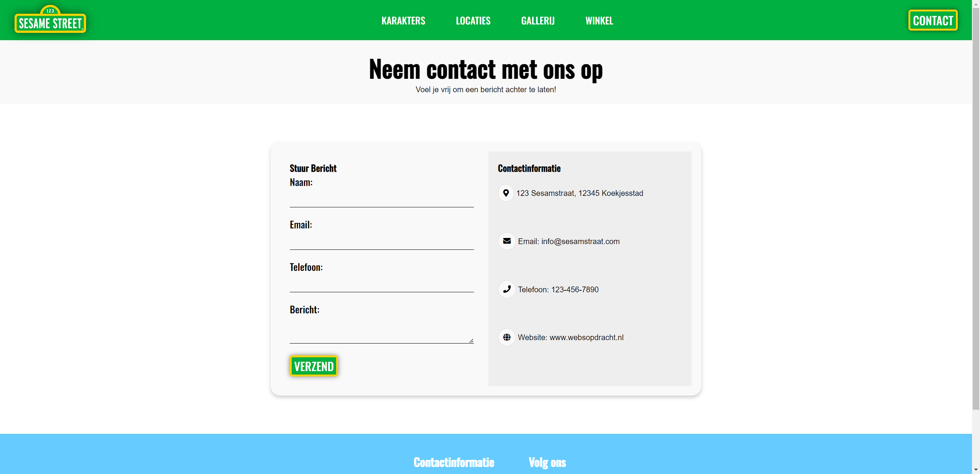The width and height of the screenshot is (980, 474).
Task: Click the phone icon next to telefoon
Action: click(506, 289)
